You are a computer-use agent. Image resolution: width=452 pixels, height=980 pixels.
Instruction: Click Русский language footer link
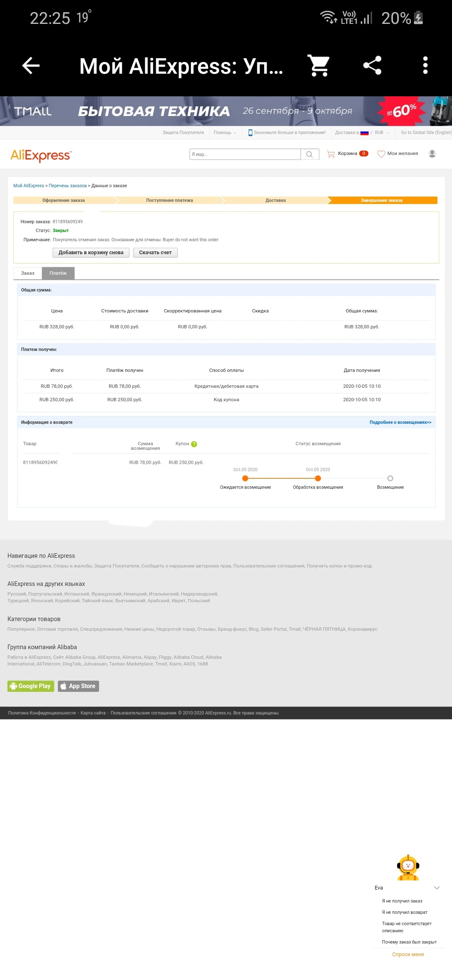(x=16, y=594)
